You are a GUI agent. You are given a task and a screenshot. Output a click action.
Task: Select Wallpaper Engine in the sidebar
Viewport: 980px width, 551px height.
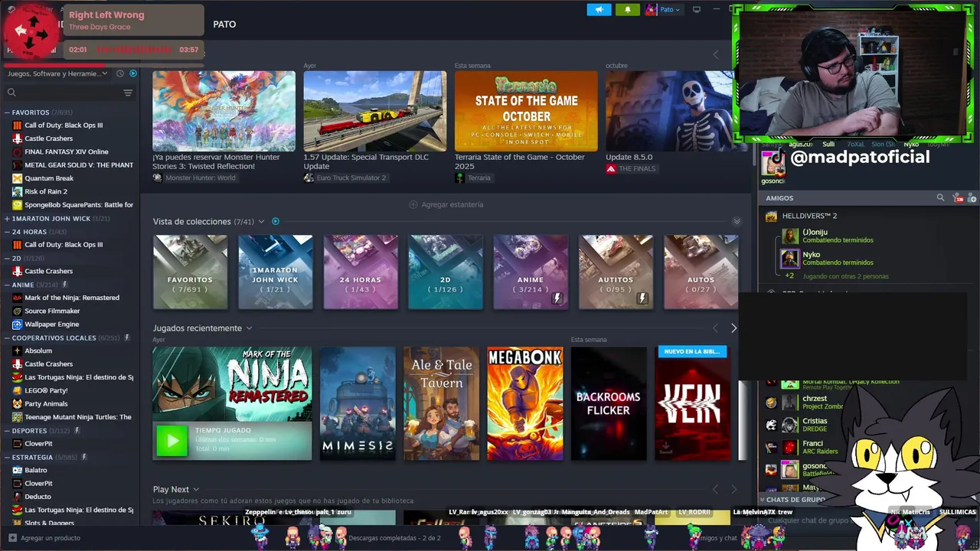52,324
